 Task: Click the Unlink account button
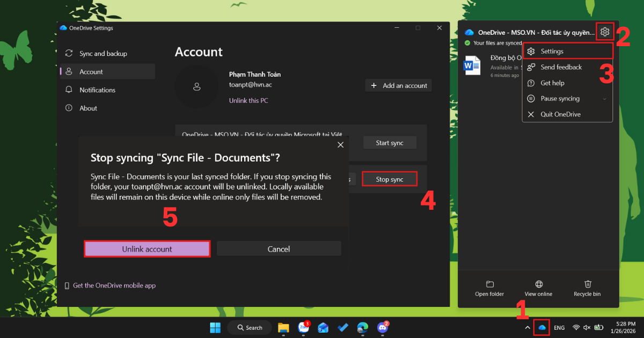(x=147, y=248)
